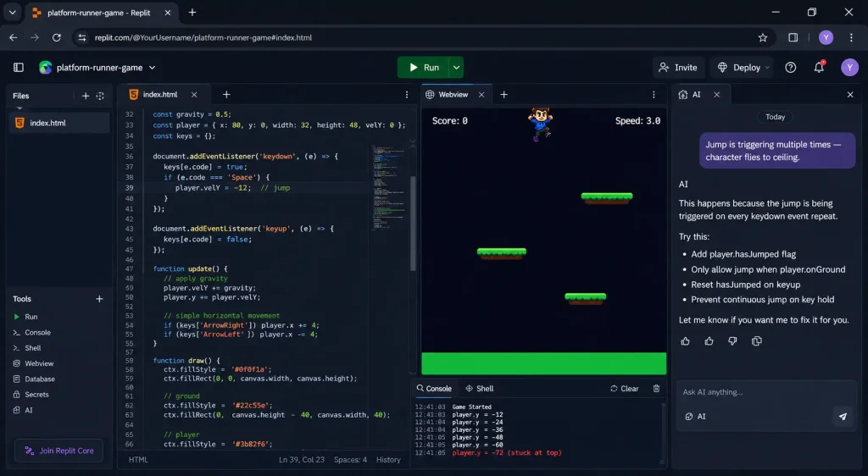Switch to the Webview tab
The width and height of the screenshot is (868, 476).
(x=453, y=95)
